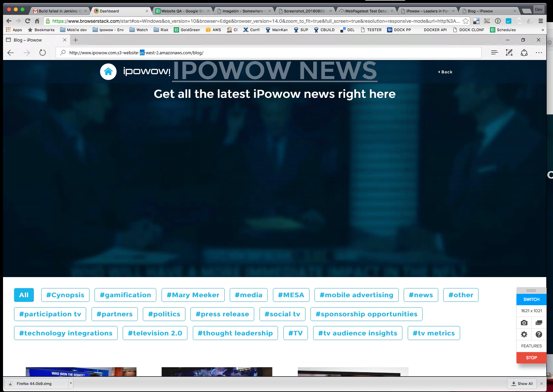Switch to Build failed in Jenkins tab
This screenshot has height=392, width=553.
pos(60,11)
